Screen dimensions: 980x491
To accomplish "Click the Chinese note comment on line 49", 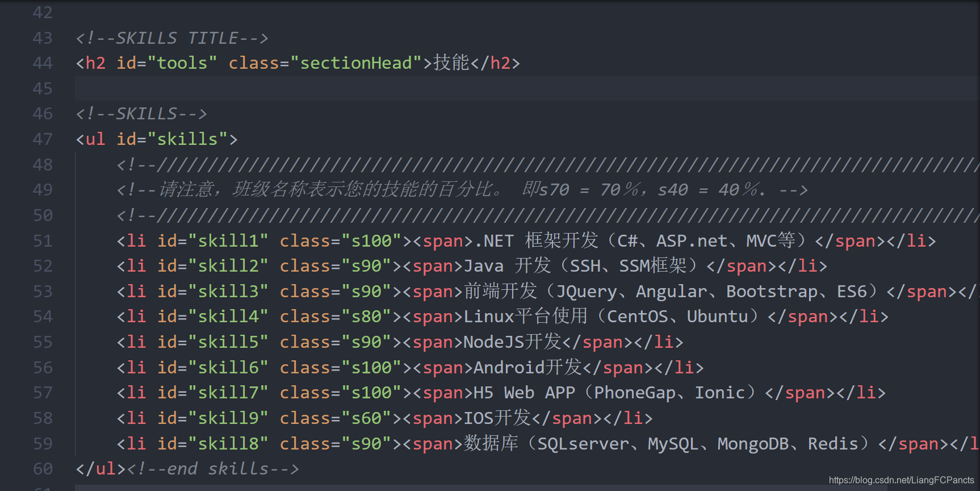I will pos(462,189).
